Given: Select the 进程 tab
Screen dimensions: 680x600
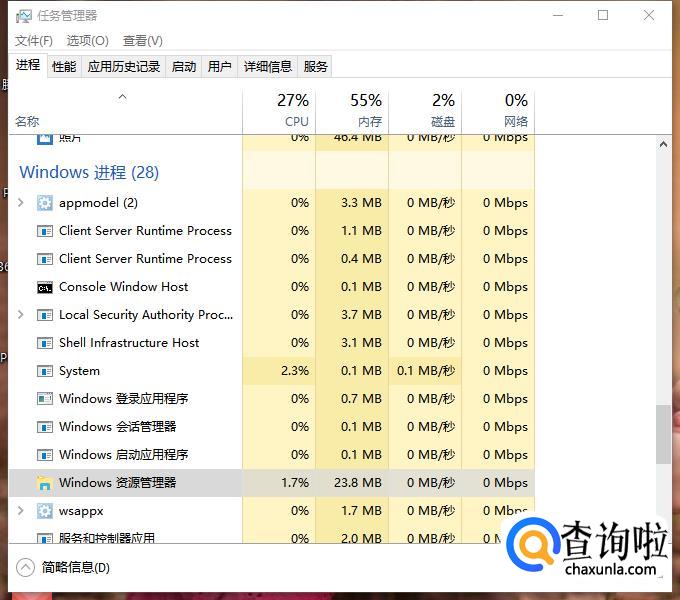Looking at the screenshot, I should tap(28, 65).
